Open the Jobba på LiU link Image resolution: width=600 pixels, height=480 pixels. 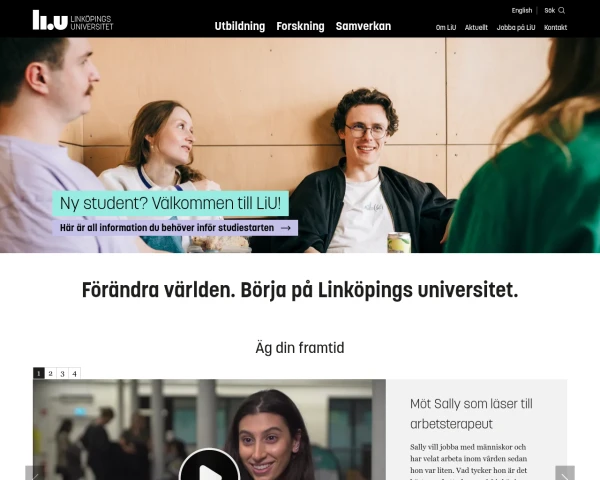coord(516,28)
